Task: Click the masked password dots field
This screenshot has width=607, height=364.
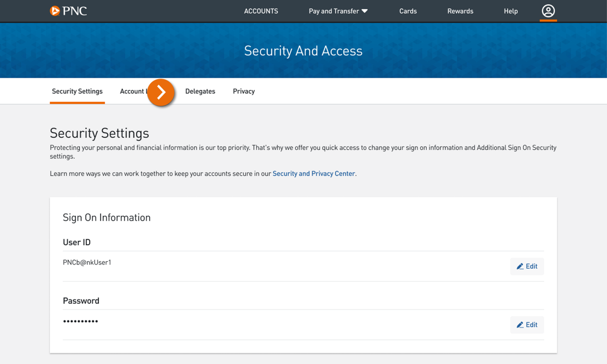Action: (x=81, y=321)
